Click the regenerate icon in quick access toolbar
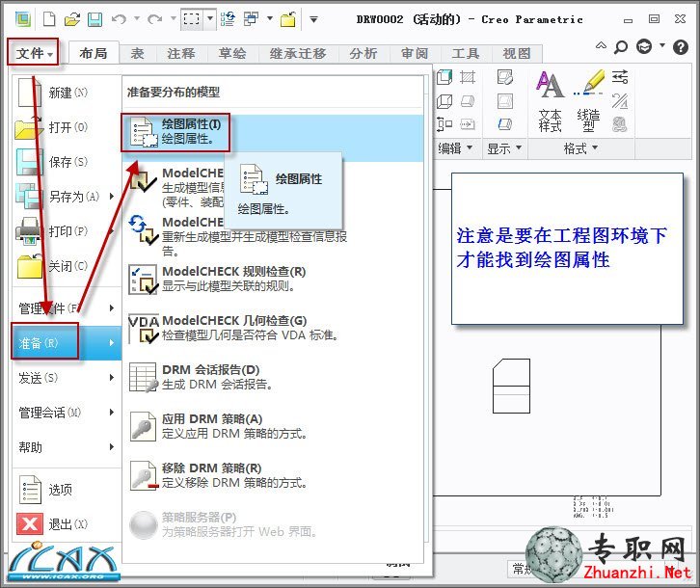 tap(228, 19)
